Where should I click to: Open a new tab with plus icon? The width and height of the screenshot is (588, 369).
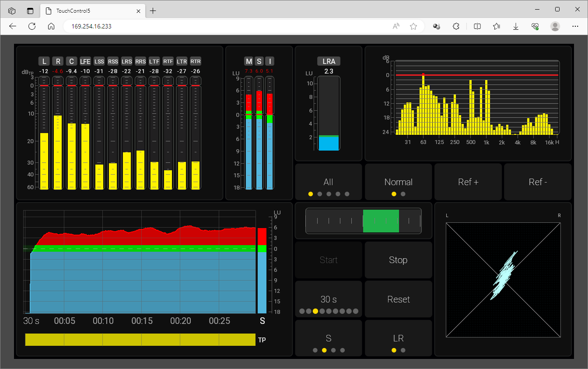pyautogui.click(x=153, y=11)
